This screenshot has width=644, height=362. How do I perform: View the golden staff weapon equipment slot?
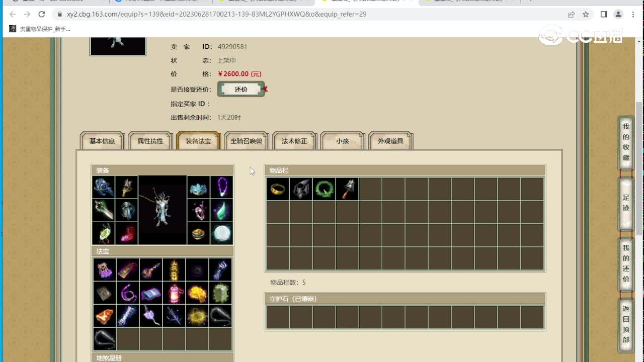[126, 187]
